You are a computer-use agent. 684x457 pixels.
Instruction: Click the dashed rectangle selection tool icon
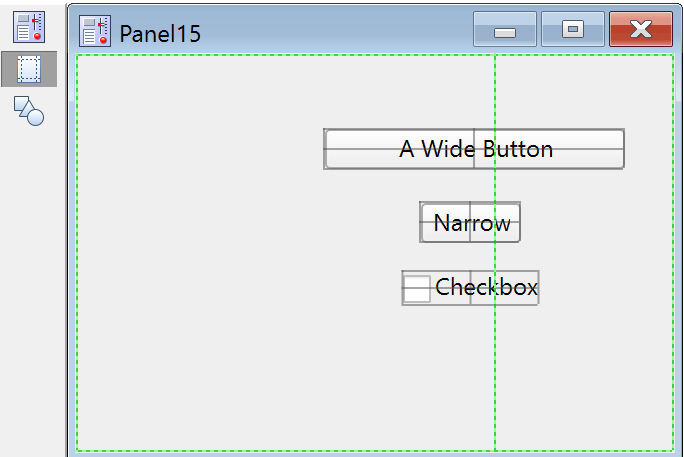click(x=28, y=69)
